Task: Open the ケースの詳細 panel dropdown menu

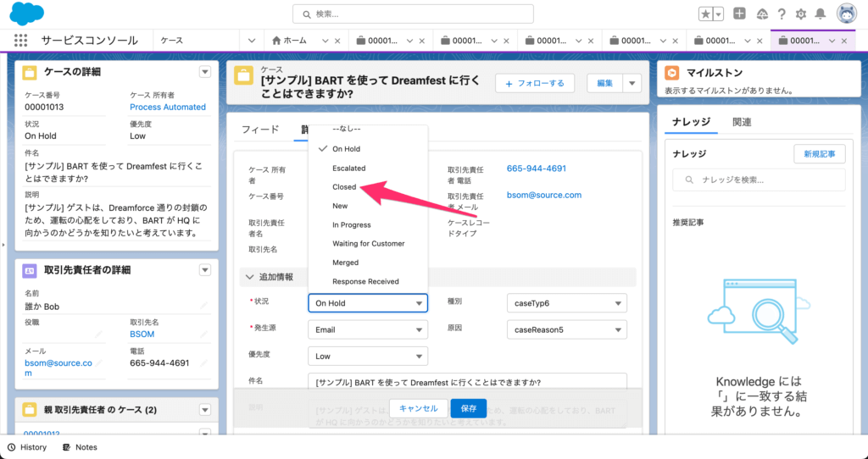Action: pyautogui.click(x=205, y=72)
